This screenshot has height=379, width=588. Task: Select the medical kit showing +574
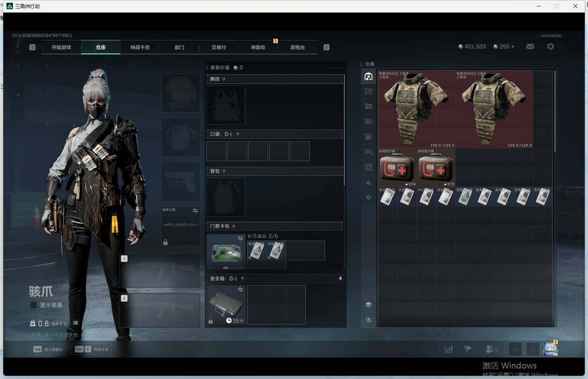coord(397,168)
